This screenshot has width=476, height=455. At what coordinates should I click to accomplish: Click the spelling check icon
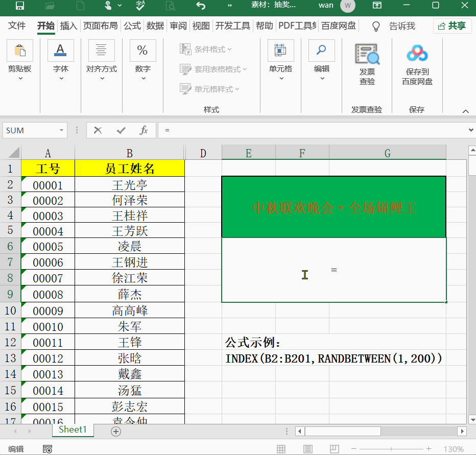point(140,6)
